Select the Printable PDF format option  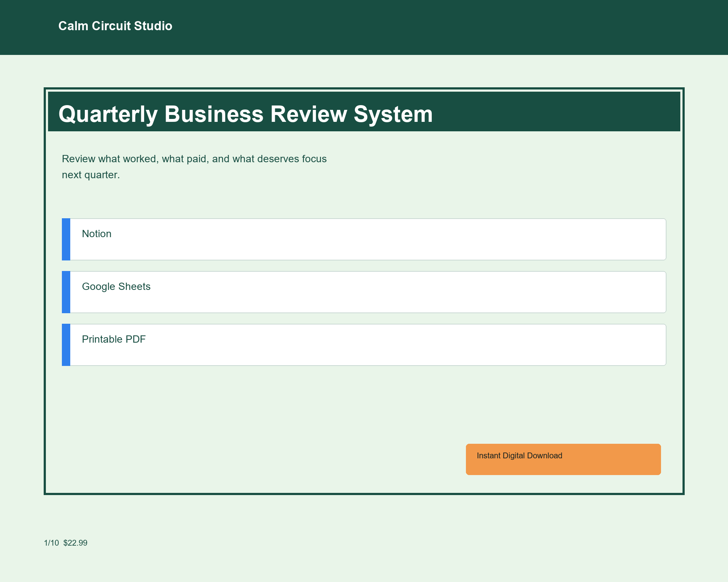(x=364, y=344)
